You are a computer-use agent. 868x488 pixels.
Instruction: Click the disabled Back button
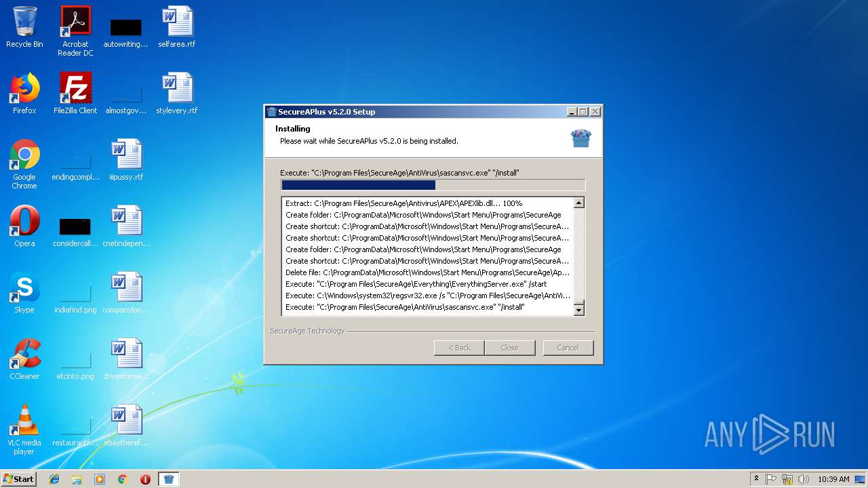[x=459, y=348]
